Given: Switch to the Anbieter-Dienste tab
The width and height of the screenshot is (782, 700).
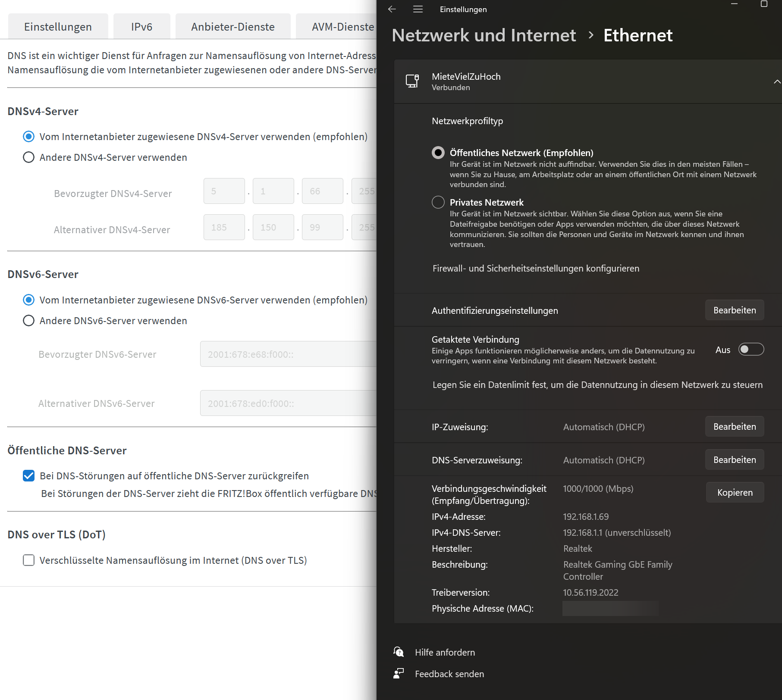Looking at the screenshot, I should pyautogui.click(x=232, y=27).
